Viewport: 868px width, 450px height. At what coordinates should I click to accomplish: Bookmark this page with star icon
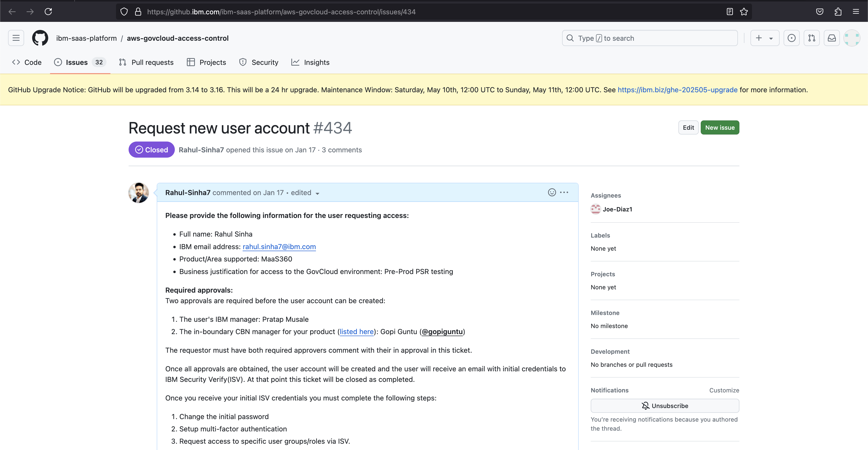tap(744, 12)
